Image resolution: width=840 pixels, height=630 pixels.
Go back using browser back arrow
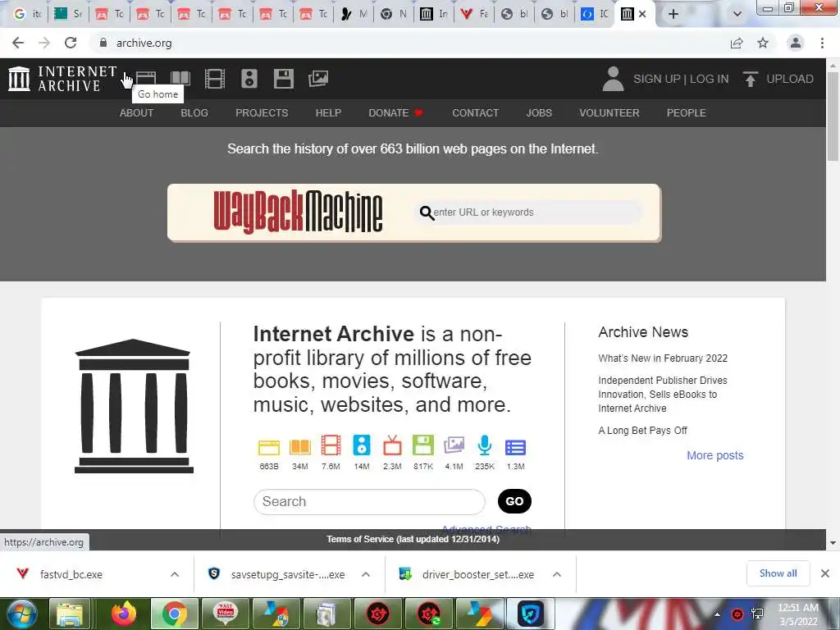(18, 43)
